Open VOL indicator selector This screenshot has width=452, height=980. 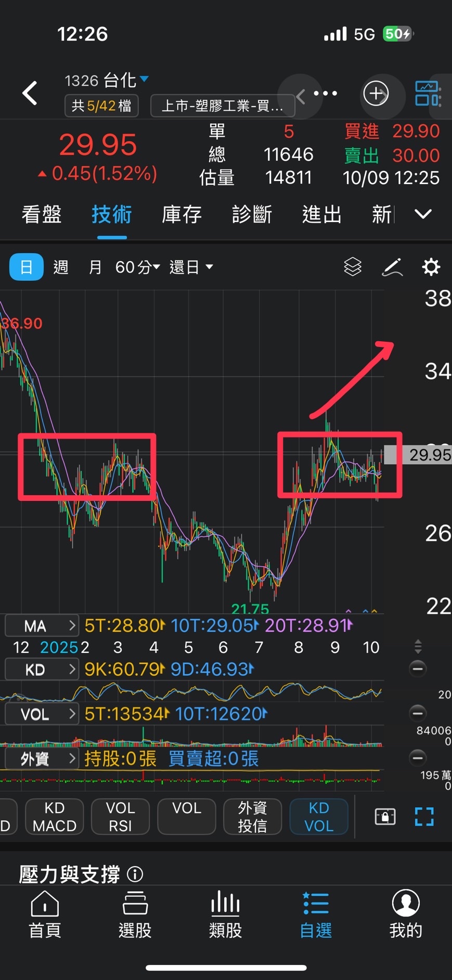pyautogui.click(x=42, y=714)
